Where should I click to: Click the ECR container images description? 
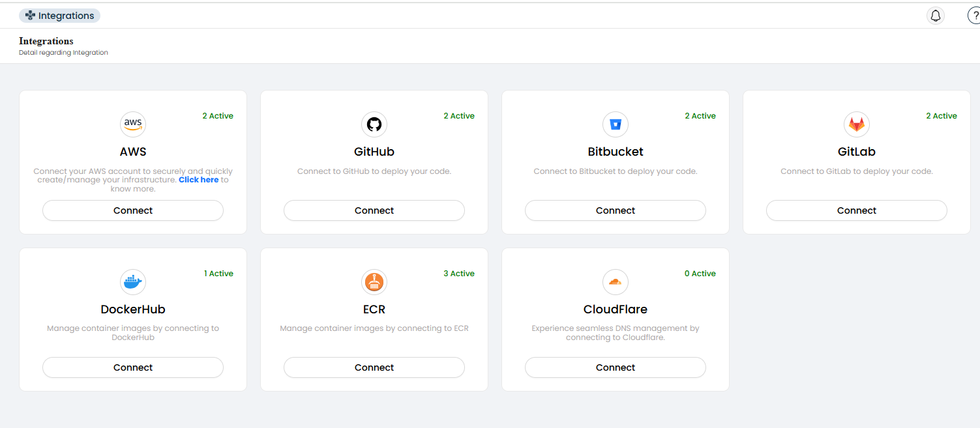point(374,328)
